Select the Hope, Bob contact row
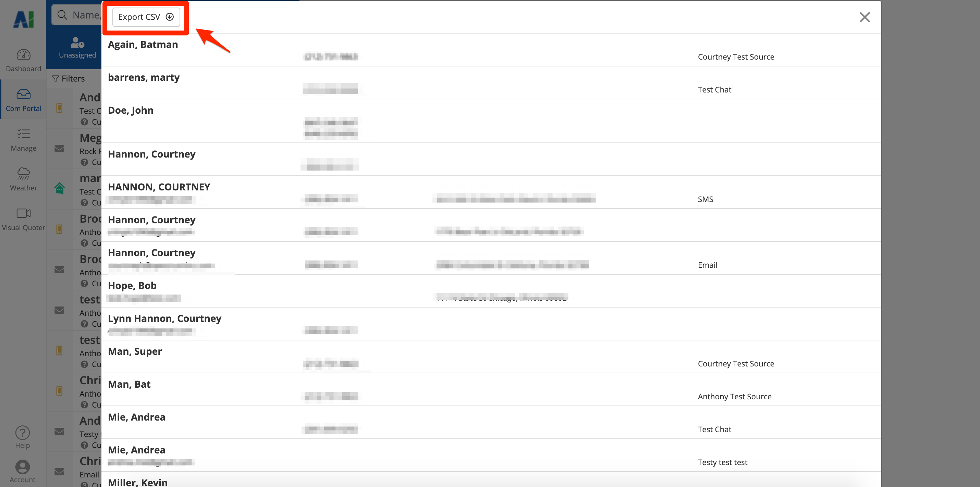 [x=132, y=286]
